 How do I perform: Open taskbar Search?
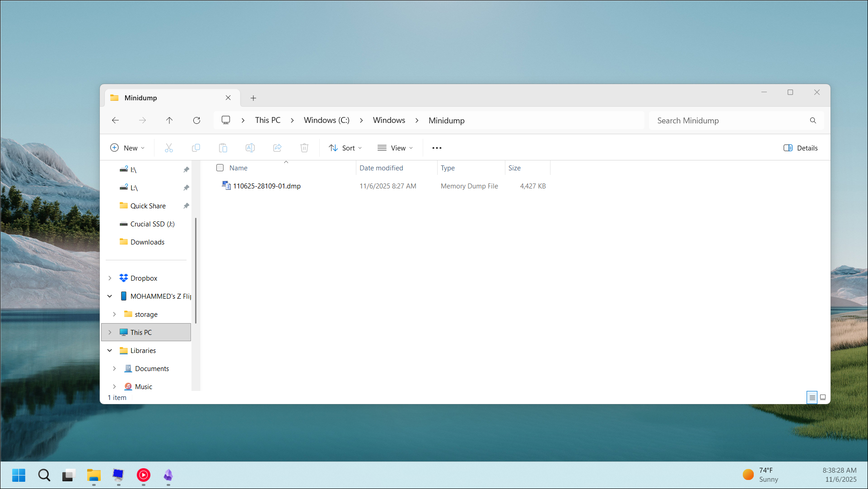44,475
